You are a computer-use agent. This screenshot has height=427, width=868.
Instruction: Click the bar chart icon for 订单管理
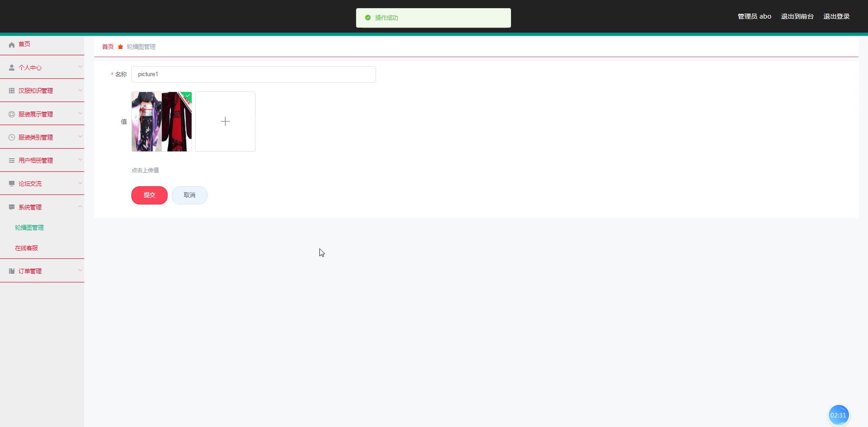pyautogui.click(x=12, y=271)
